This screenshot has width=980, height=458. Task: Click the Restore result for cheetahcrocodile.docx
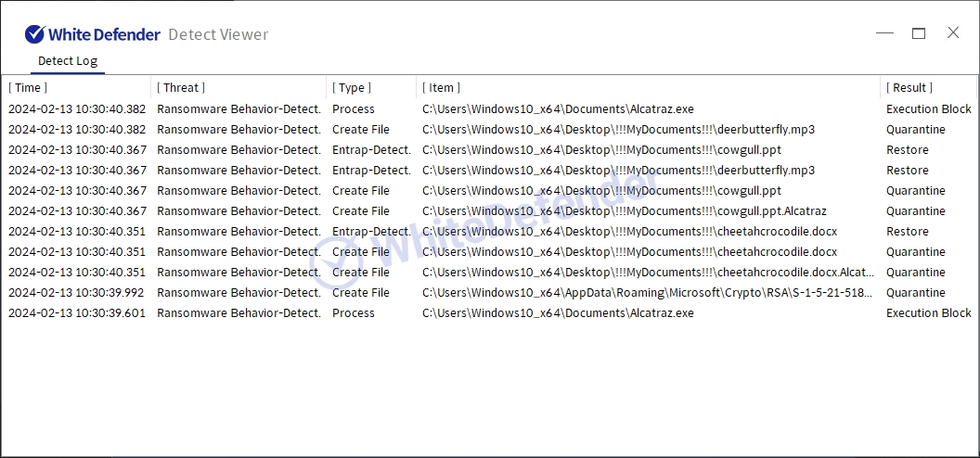[908, 232]
